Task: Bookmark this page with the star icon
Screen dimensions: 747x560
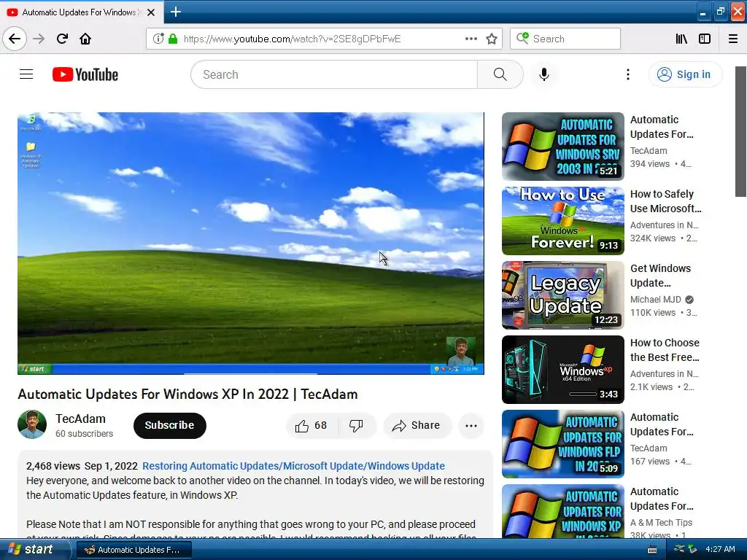Action: coord(492,39)
